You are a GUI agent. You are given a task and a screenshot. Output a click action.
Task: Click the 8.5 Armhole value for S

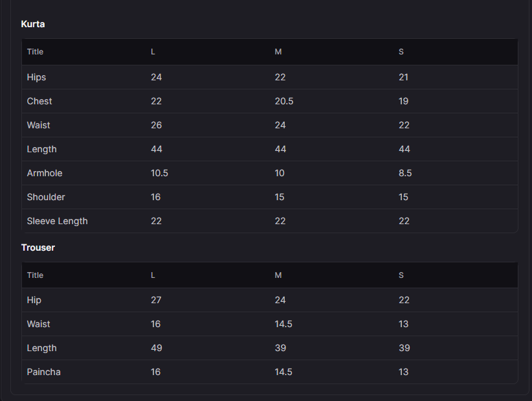point(405,173)
